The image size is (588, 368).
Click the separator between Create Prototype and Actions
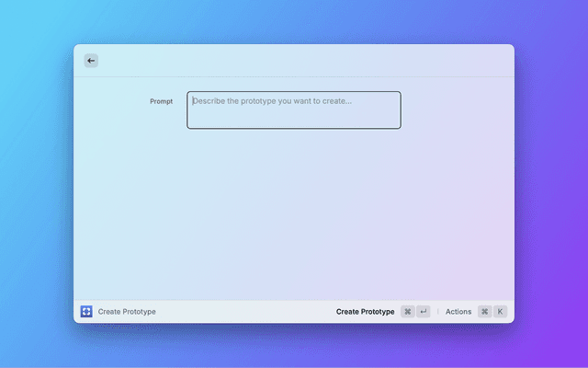coord(437,312)
